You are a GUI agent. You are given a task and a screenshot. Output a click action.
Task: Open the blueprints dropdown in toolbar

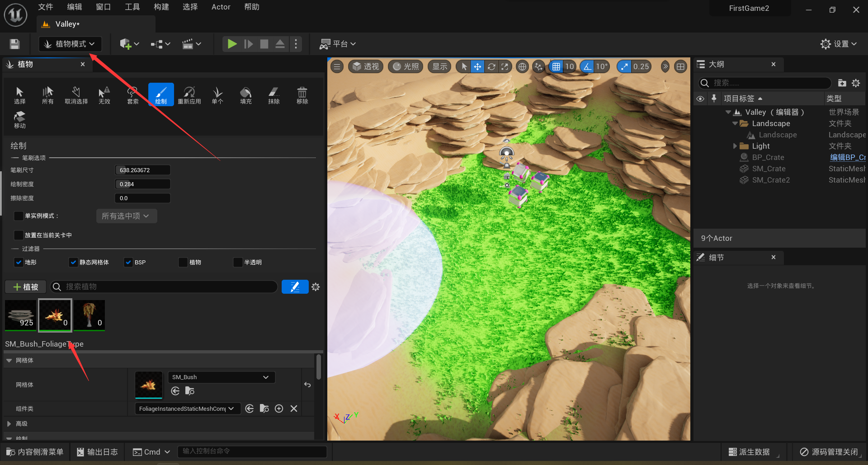point(160,44)
